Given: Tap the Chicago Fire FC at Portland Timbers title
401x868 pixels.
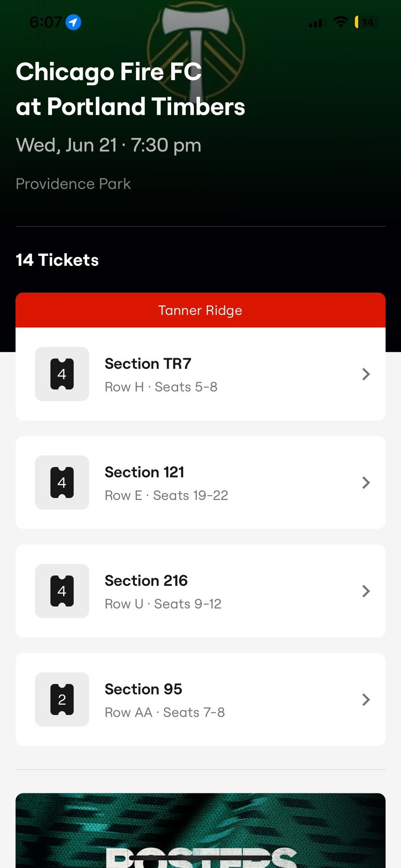Looking at the screenshot, I should (131, 89).
